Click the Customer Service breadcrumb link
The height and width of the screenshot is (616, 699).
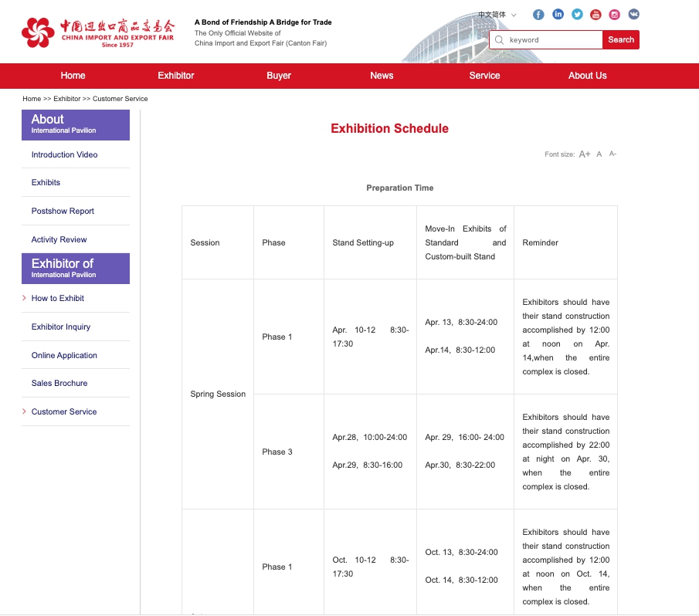(120, 99)
